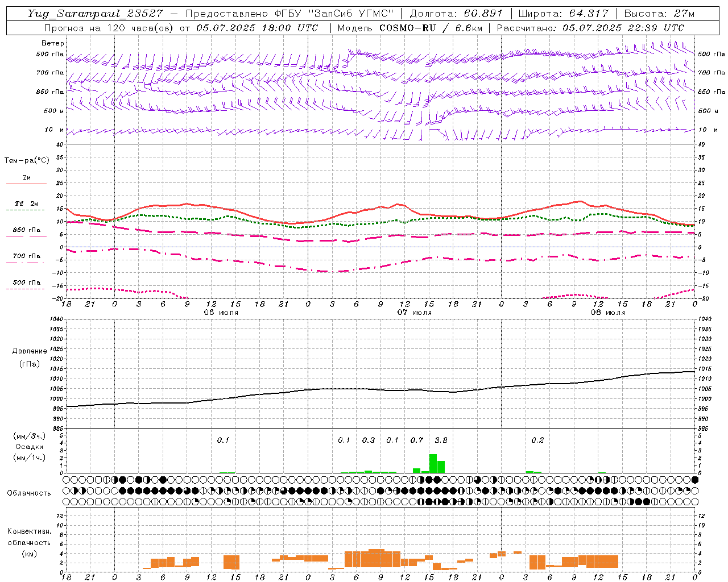Click the station title Yug_Saranpaul_23527

(x=95, y=14)
